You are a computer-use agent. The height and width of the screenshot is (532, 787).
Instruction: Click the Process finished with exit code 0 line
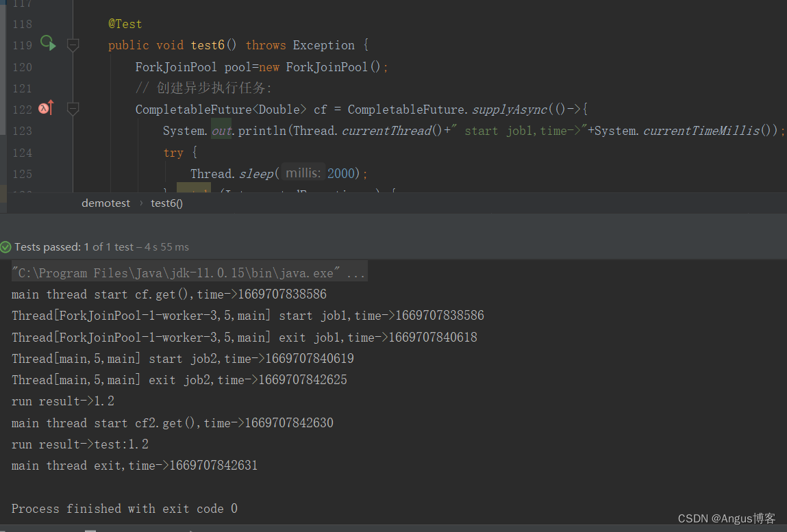(x=122, y=508)
